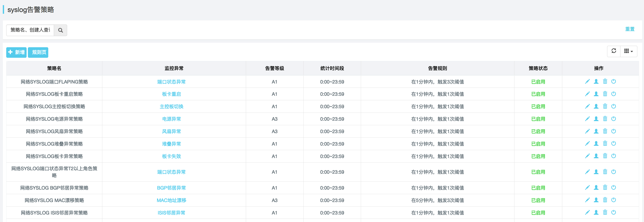Click the 策略状态 column header
Viewport: 644px width, 222px height.
click(x=538, y=68)
